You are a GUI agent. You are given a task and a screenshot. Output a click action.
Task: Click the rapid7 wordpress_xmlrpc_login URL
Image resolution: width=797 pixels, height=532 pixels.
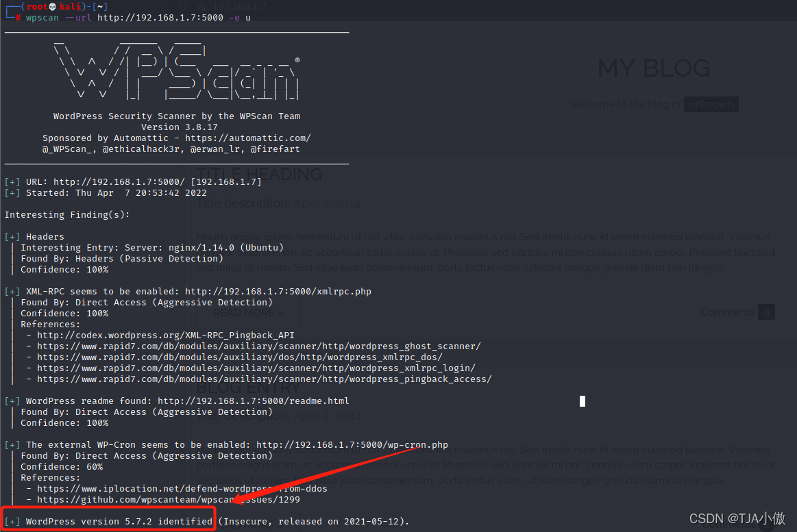point(256,368)
